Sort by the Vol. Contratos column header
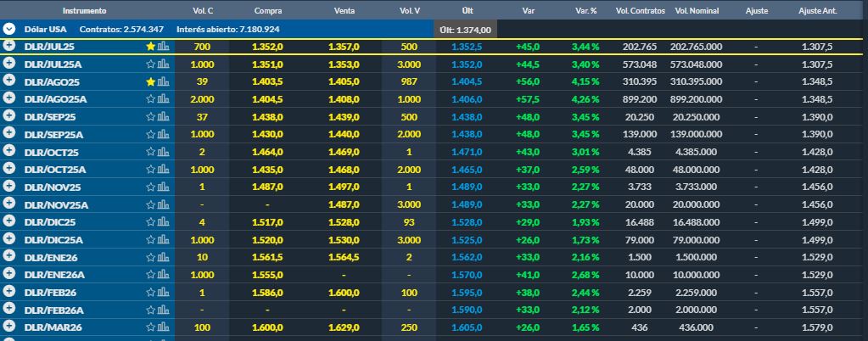The width and height of the screenshot is (868, 341). 638,10
